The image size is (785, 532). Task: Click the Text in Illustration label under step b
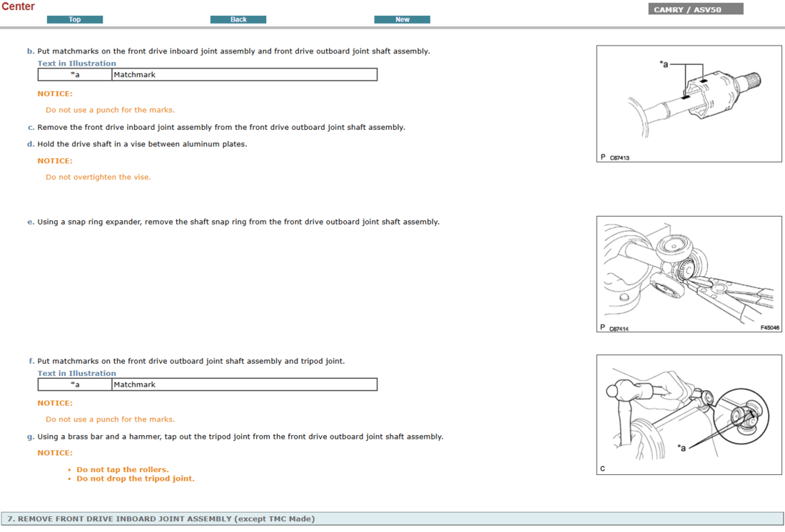tap(76, 63)
